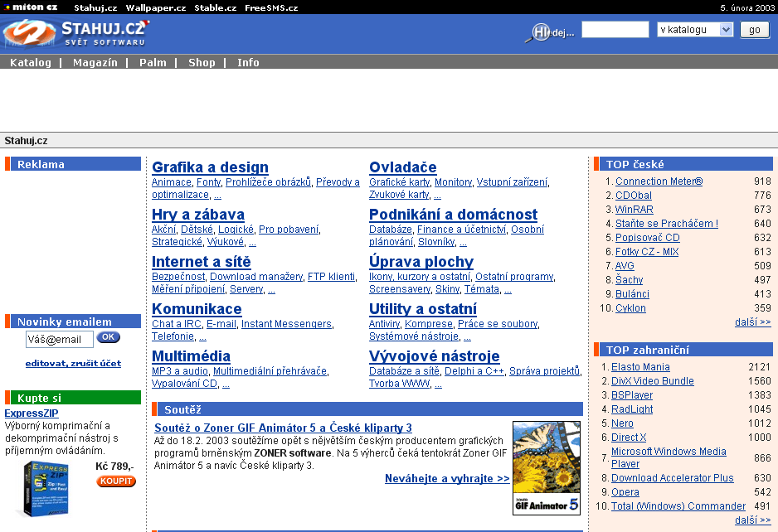This screenshot has height=532, width=778.
Task: Click the Multimediální přehrávače link
Action: pyautogui.click(x=270, y=371)
